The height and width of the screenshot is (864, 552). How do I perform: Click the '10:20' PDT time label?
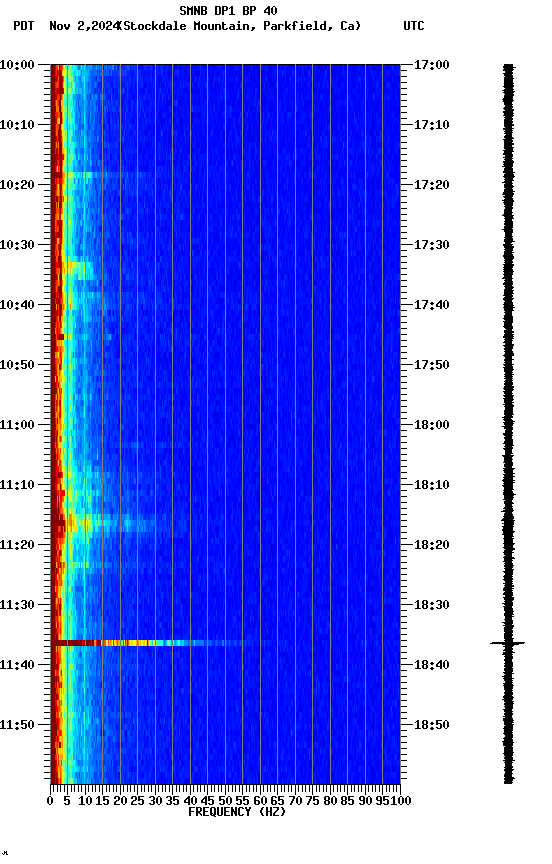point(17,185)
